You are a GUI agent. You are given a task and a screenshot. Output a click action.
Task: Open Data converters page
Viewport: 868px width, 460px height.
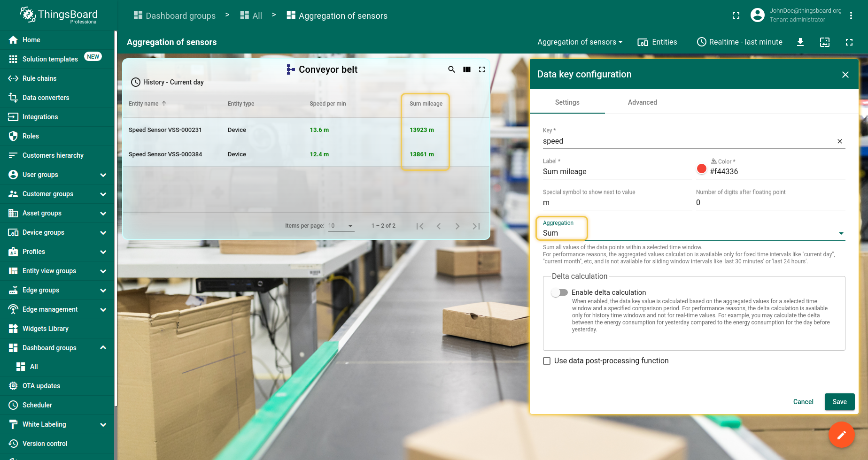coord(57,98)
